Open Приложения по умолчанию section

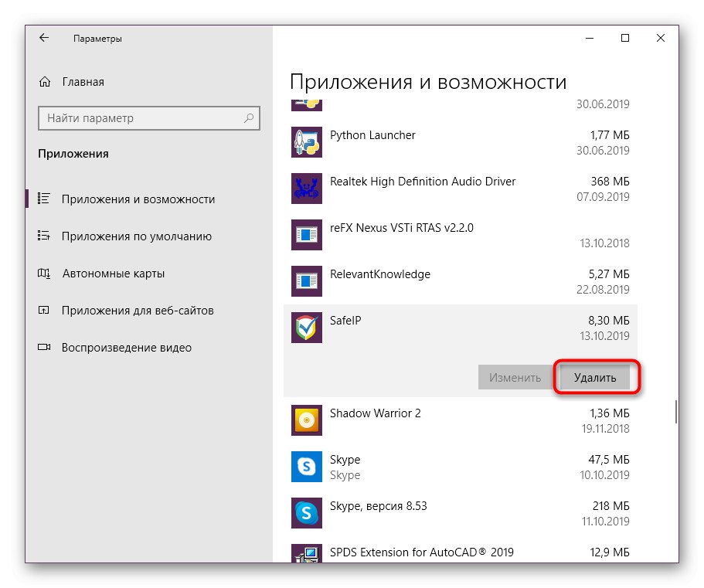(136, 236)
